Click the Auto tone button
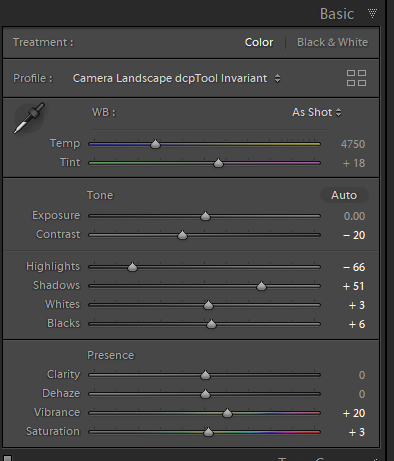Screen dimensions: 394x461 (x=344, y=195)
